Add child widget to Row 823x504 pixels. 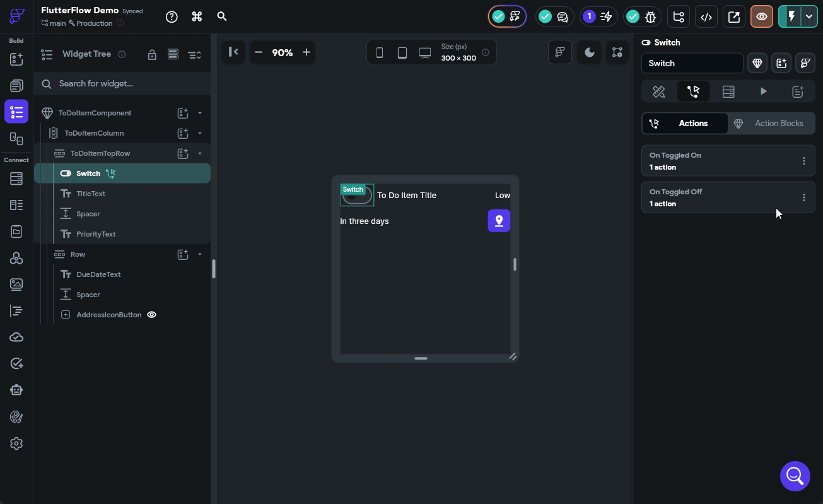point(183,254)
